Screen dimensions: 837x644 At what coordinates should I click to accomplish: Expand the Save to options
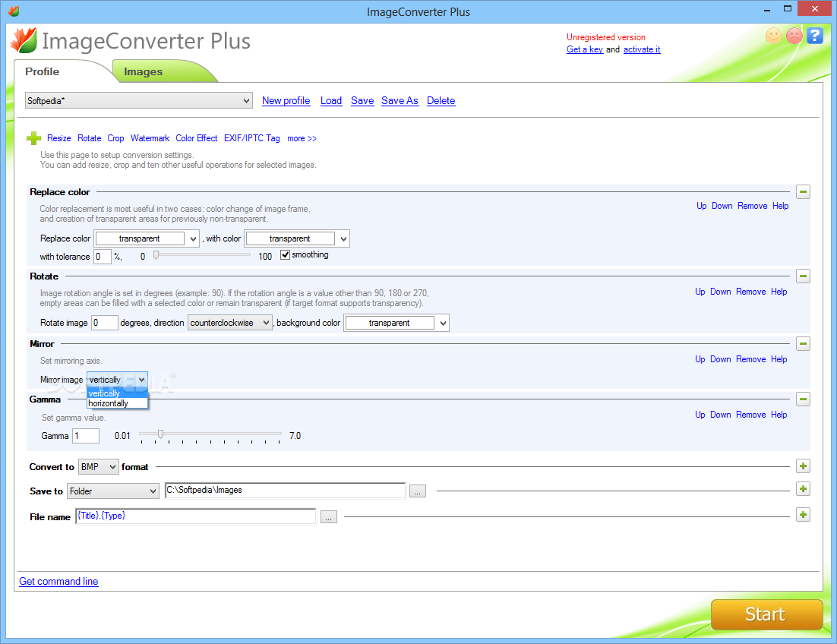point(803,489)
